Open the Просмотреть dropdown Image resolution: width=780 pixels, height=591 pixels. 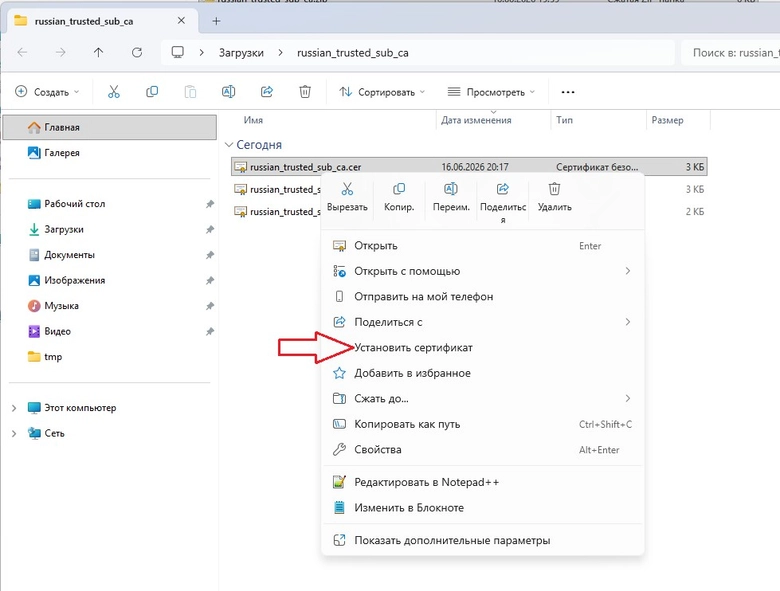pyautogui.click(x=491, y=92)
